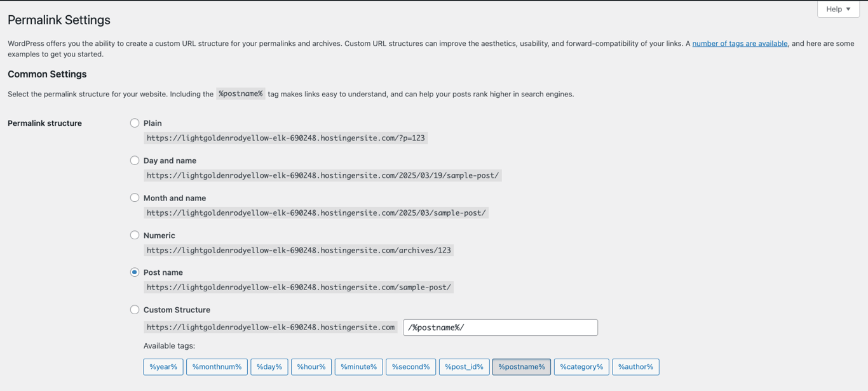The image size is (868, 391).
Task: Click the sample-post URL example under Post name
Action: point(299,287)
